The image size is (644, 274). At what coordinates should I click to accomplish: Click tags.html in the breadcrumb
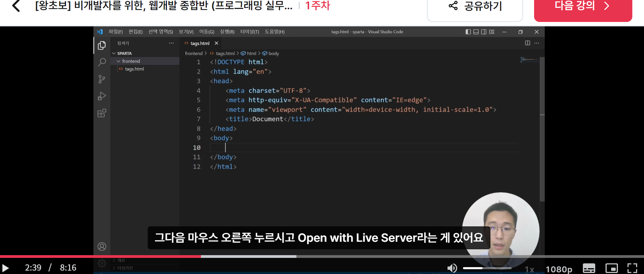click(225, 53)
